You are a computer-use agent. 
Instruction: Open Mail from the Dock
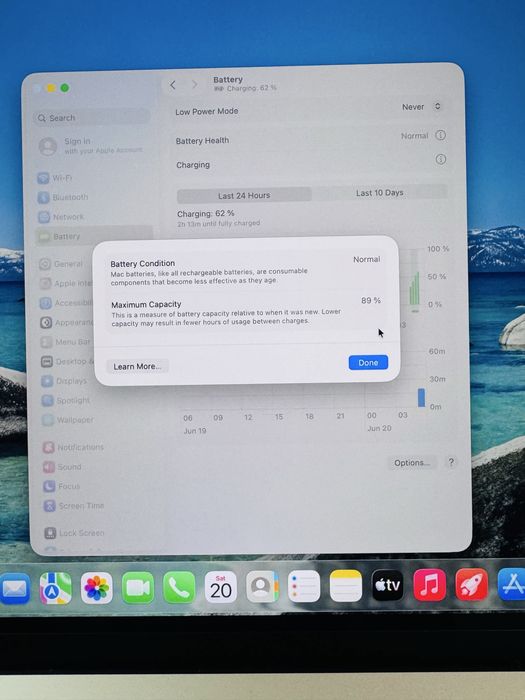(x=15, y=589)
